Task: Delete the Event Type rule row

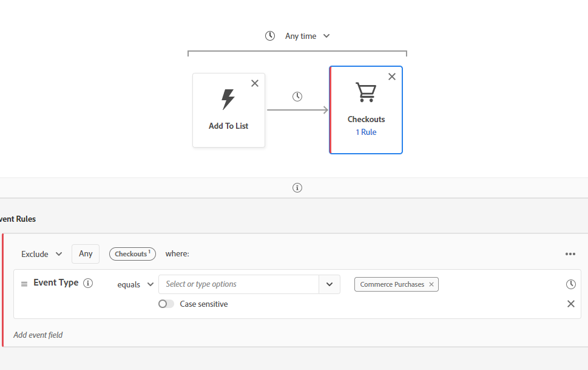Action: point(570,304)
